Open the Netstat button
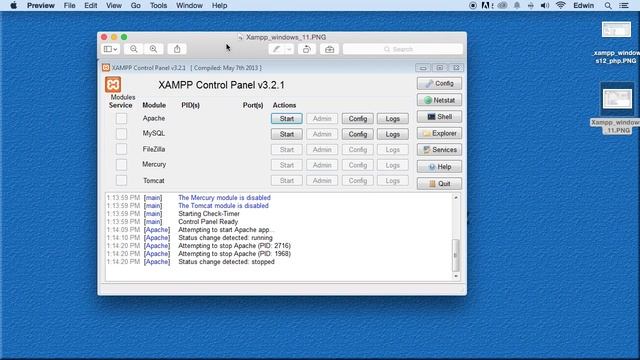640x360 pixels. (x=440, y=100)
